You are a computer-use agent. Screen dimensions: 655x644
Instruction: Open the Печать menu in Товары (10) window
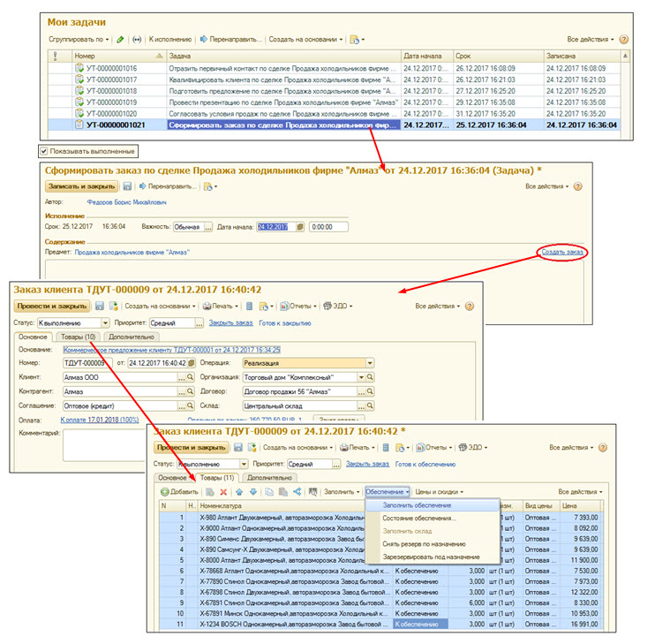221,306
